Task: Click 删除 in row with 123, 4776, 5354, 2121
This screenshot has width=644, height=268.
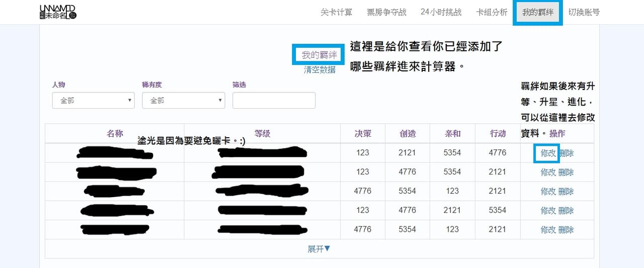Action: (566, 172)
